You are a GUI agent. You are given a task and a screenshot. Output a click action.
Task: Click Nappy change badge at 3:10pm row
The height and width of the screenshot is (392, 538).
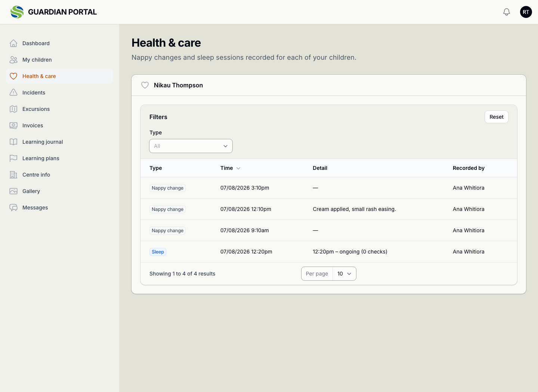click(x=167, y=188)
